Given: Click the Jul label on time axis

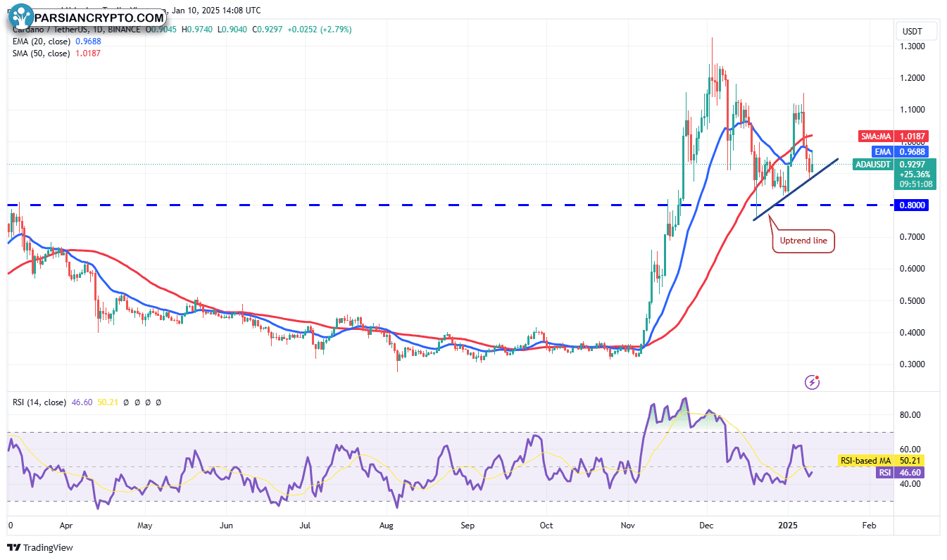Looking at the screenshot, I should click(x=306, y=526).
